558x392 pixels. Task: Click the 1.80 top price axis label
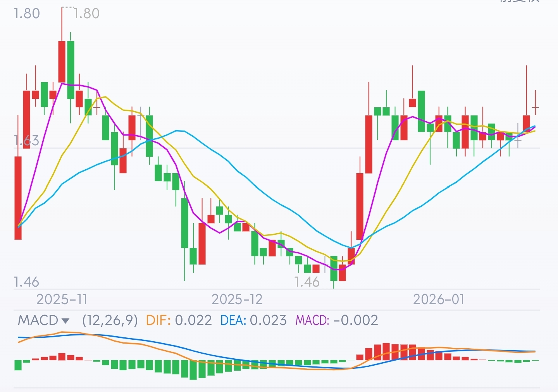point(27,14)
